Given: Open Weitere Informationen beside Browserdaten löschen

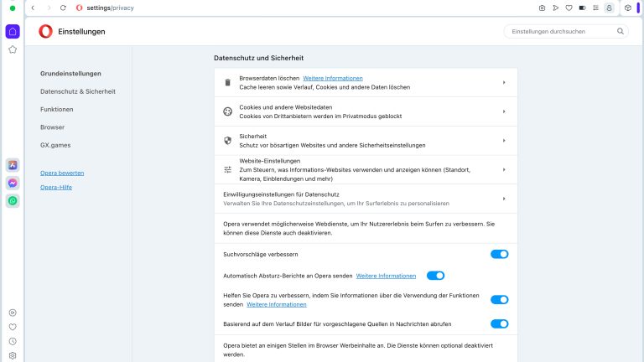Looking at the screenshot, I should (x=333, y=78).
